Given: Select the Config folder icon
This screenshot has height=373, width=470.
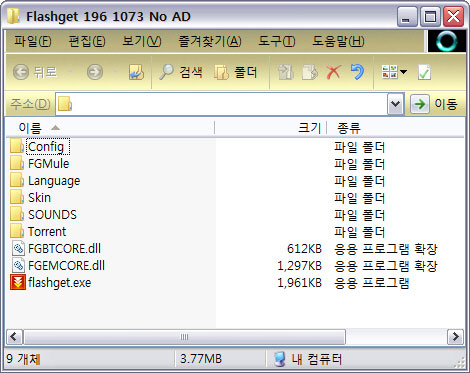Looking at the screenshot, I should [x=17, y=146].
